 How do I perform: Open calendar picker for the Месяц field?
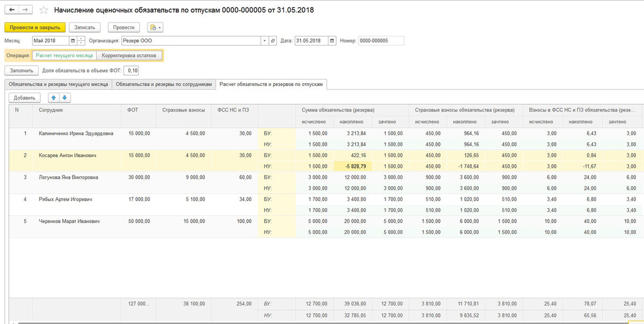coord(73,41)
